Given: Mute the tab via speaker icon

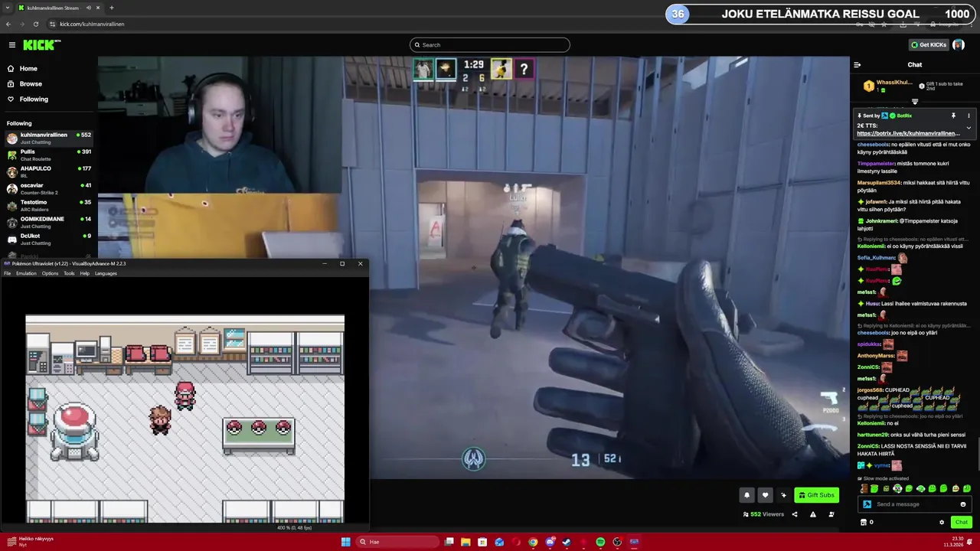Looking at the screenshot, I should point(89,8).
